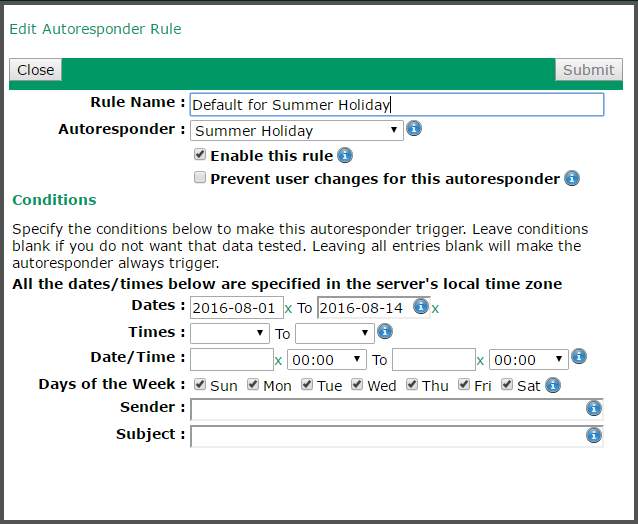Uncheck the Thu day checkbox
This screenshot has width=638, height=524.
[412, 384]
